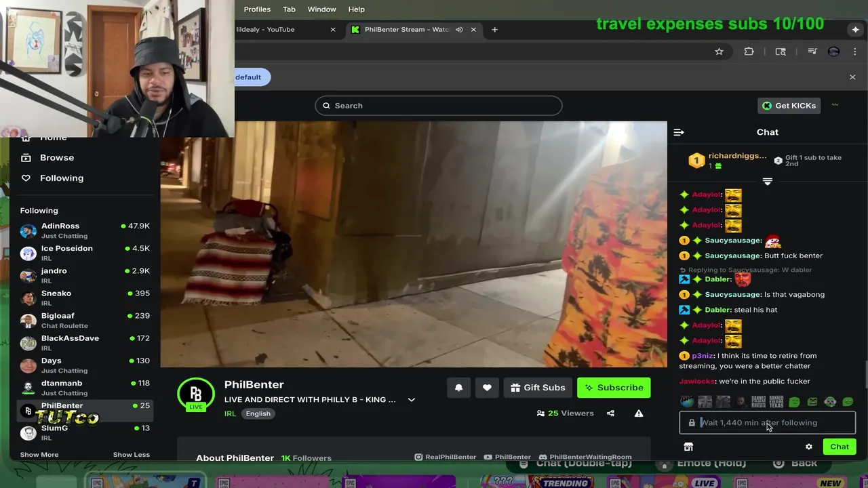Click the Jawlocks username in chat
The image size is (868, 488).
click(x=696, y=382)
